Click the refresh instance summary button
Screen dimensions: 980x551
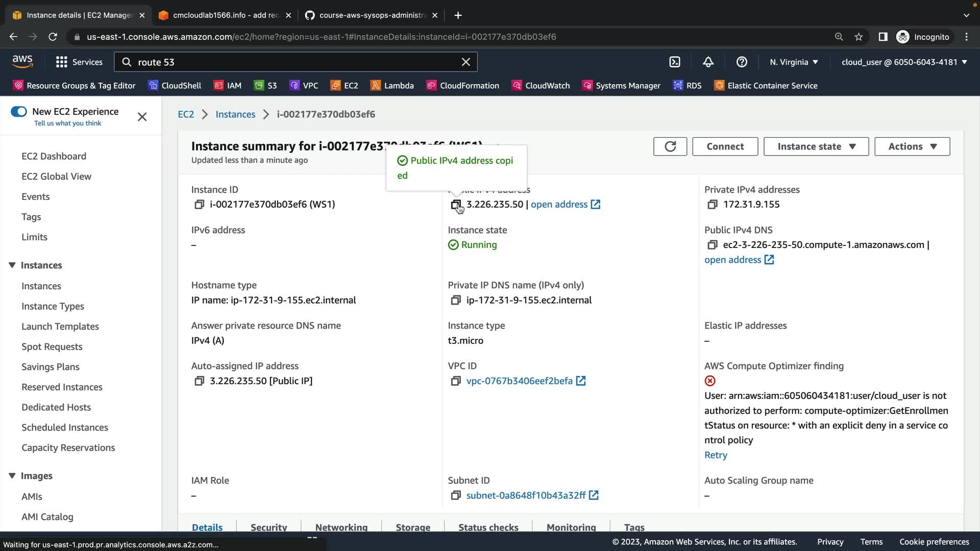(670, 146)
